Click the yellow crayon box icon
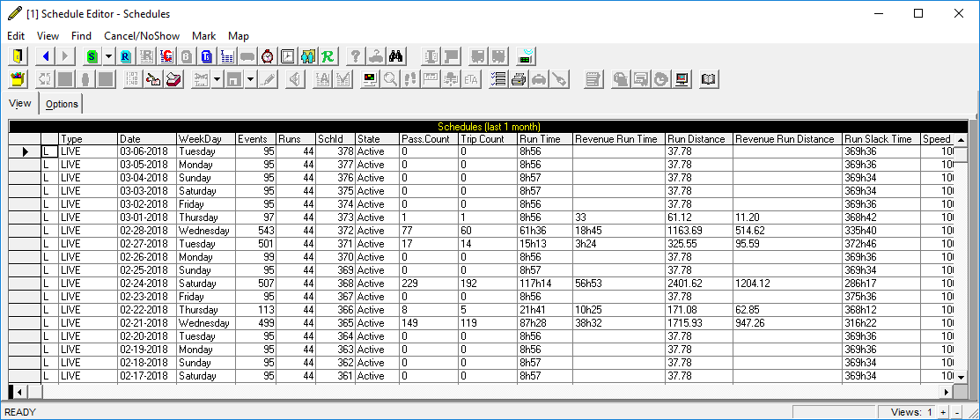 pos(18,79)
